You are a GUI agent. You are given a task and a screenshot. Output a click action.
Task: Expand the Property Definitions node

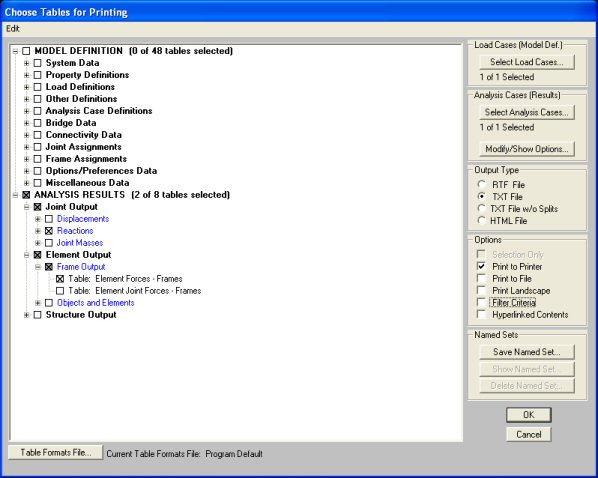click(26, 75)
